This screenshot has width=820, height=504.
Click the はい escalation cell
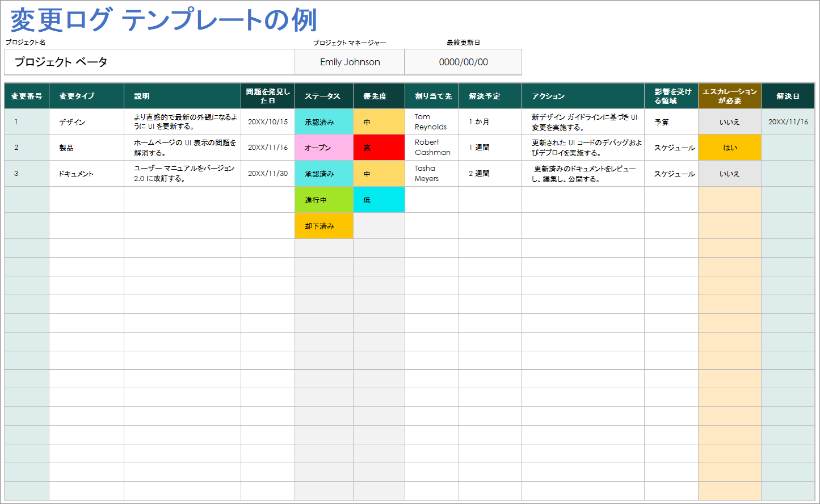pyautogui.click(x=730, y=148)
